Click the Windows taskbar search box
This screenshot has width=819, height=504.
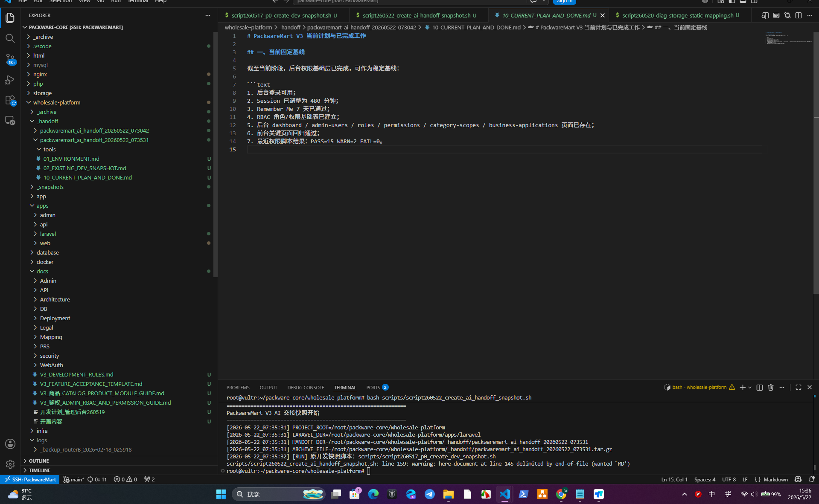pos(279,494)
